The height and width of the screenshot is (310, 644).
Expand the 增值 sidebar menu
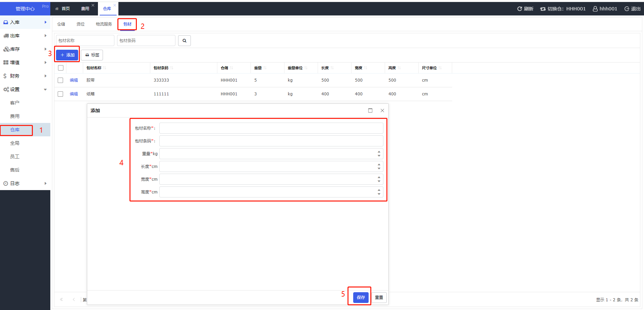[25, 62]
